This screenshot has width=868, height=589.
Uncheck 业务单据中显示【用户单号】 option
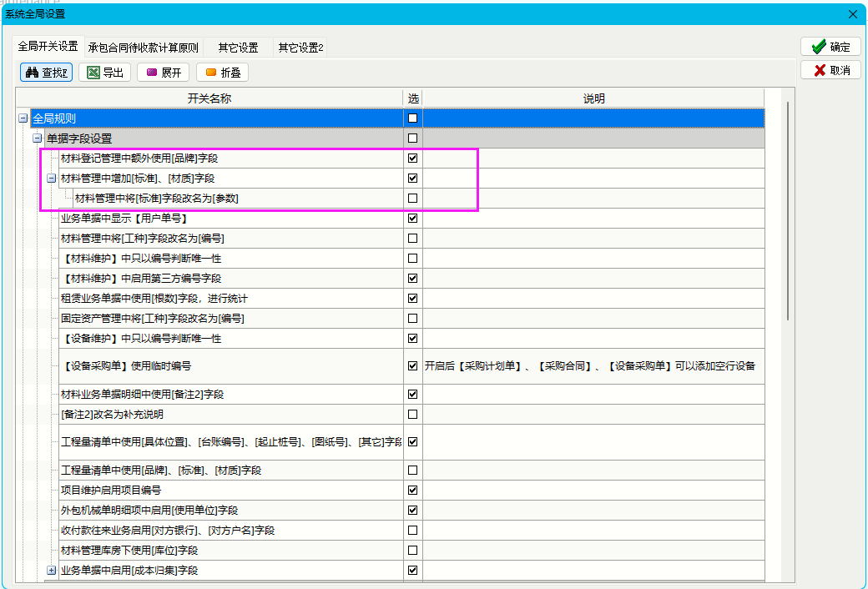coord(412,219)
